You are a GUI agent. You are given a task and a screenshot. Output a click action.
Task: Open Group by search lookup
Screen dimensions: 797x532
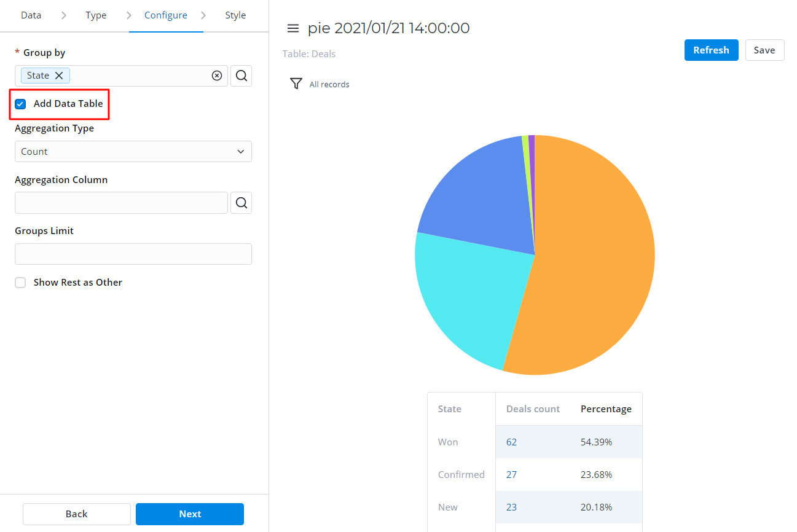[x=241, y=76]
